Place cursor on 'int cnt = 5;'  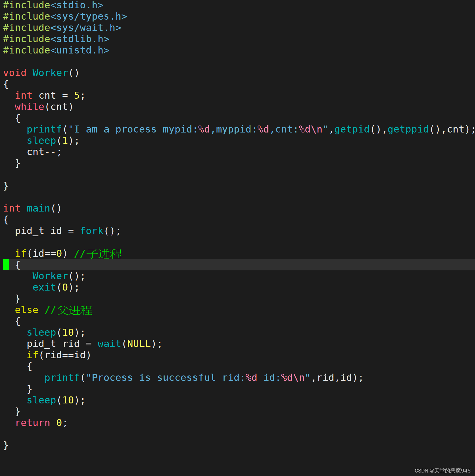(x=50, y=95)
